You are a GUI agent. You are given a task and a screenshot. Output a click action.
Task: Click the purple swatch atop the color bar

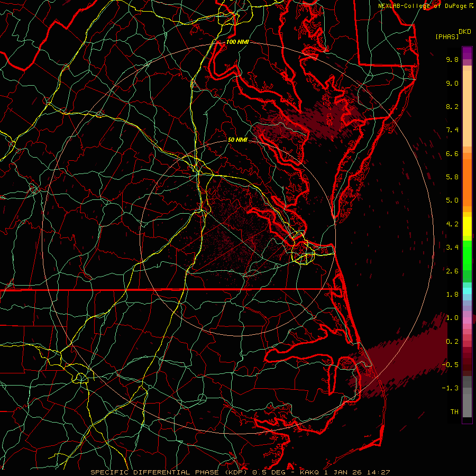click(x=467, y=53)
